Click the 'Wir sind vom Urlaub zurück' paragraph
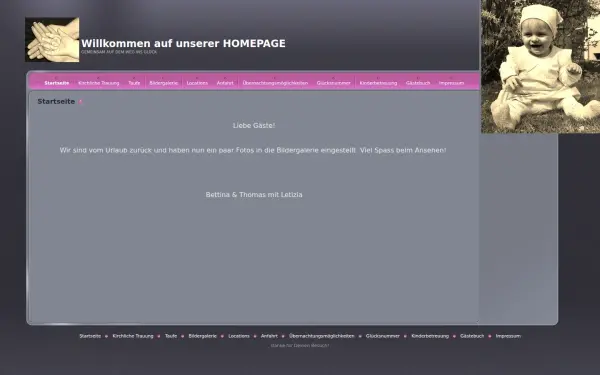This screenshot has width=600, height=375. tap(253, 150)
